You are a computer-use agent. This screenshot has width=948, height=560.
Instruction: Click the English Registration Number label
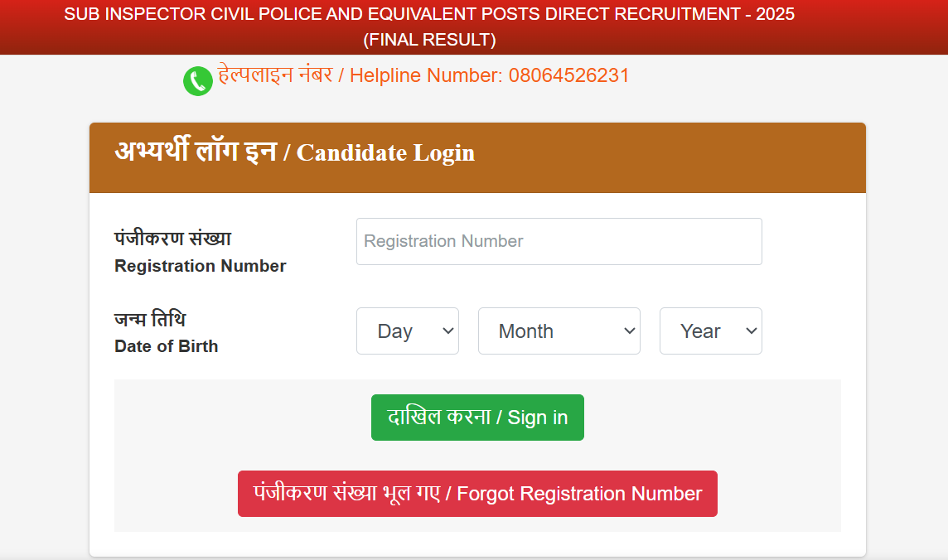200,266
